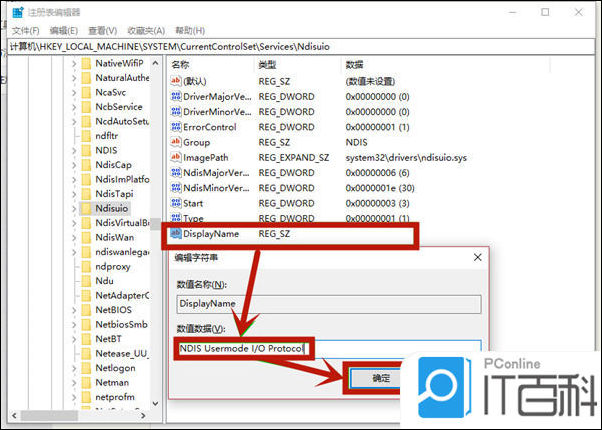Image resolution: width=602 pixels, height=430 pixels.
Task: Click the 类型 column header
Action: tap(267, 65)
